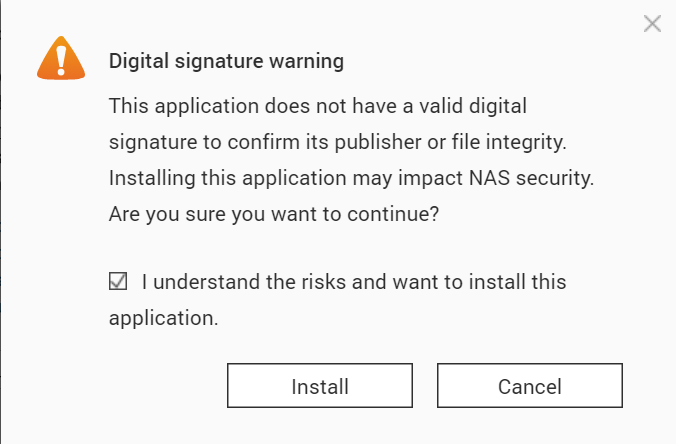
Task: Toggle the risk acknowledgment checkbox
Action: (118, 282)
